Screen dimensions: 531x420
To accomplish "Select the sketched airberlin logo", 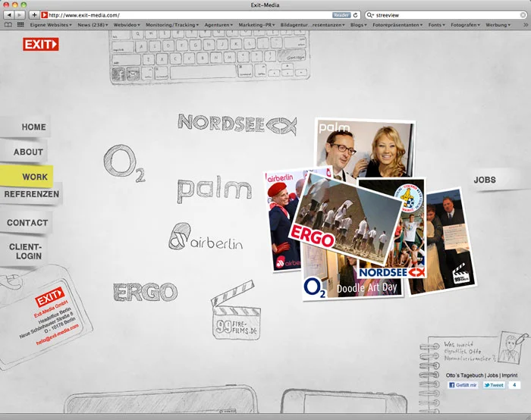I will click(206, 239).
